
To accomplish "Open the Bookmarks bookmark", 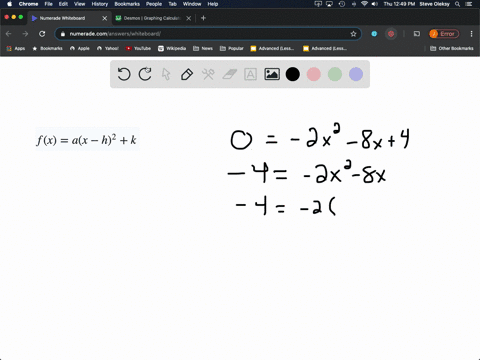I will 47,48.
